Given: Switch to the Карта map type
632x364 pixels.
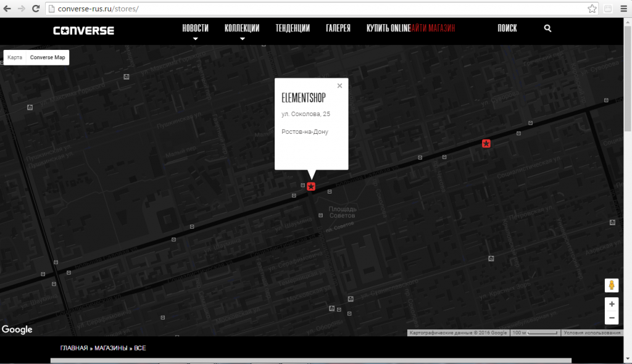Looking at the screenshot, I should coord(15,57).
